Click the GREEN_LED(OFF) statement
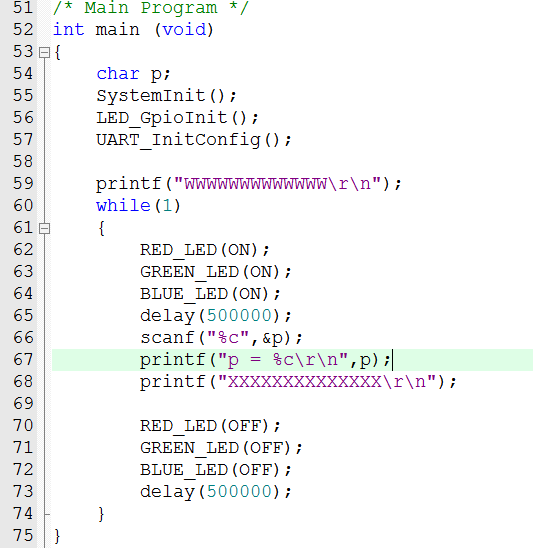Viewport: 533px width, 548px height. (221, 448)
